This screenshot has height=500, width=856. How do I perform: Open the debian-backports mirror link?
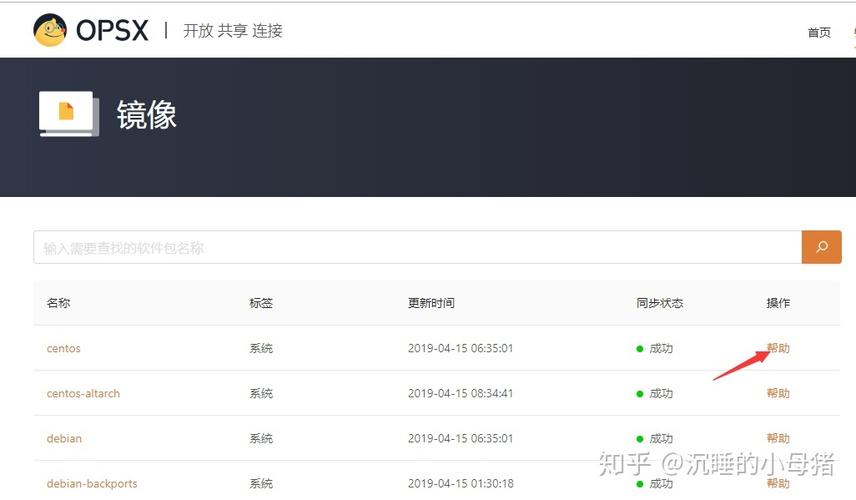pos(92,484)
